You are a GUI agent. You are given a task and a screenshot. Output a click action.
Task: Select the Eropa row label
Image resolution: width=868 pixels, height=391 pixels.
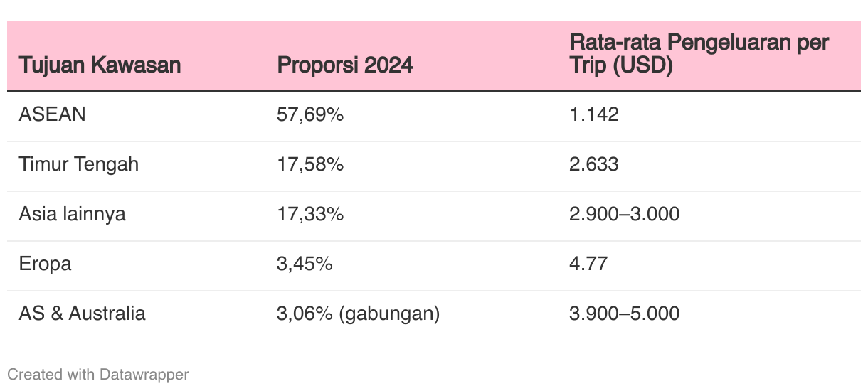[46, 264]
